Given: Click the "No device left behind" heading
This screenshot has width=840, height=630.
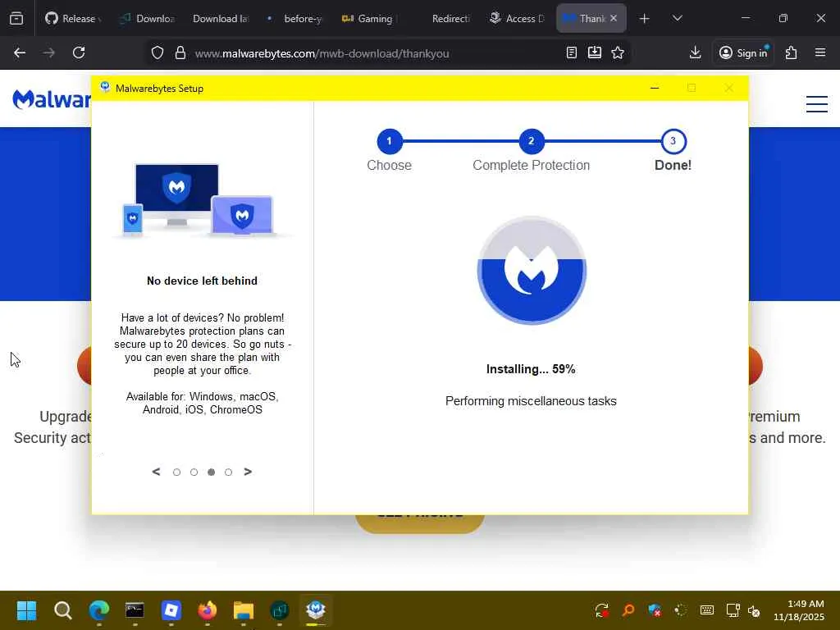Looking at the screenshot, I should (202, 281).
